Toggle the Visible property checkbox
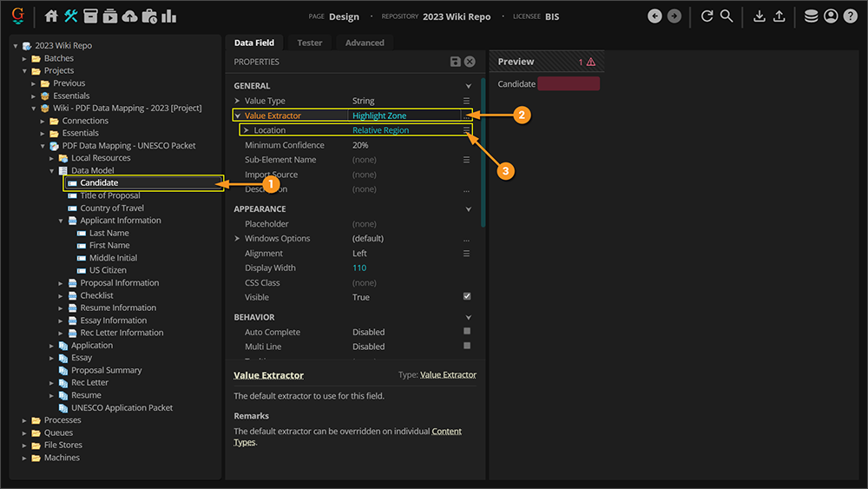The height and width of the screenshot is (489, 868). pos(467,297)
